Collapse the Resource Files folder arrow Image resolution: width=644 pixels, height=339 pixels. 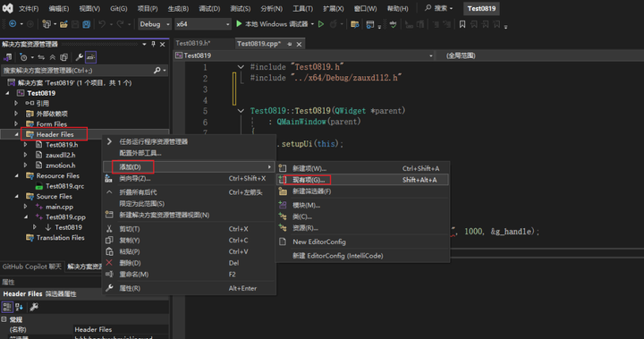(x=16, y=176)
